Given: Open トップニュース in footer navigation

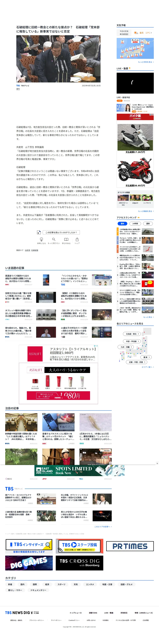Looking at the screenshot, I should pos(76,613).
